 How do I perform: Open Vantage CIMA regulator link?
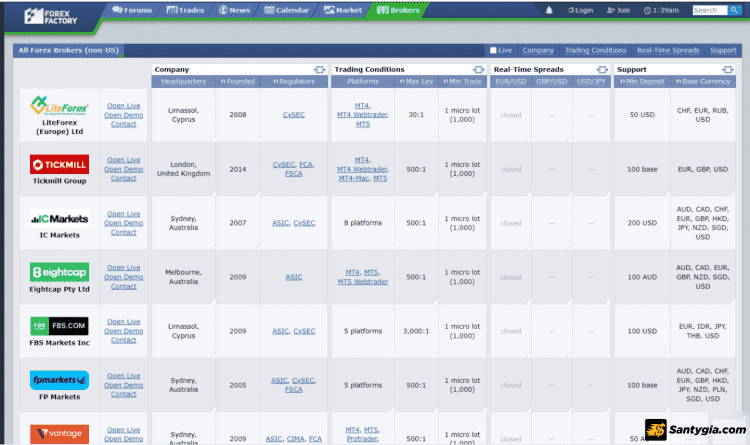(x=296, y=439)
